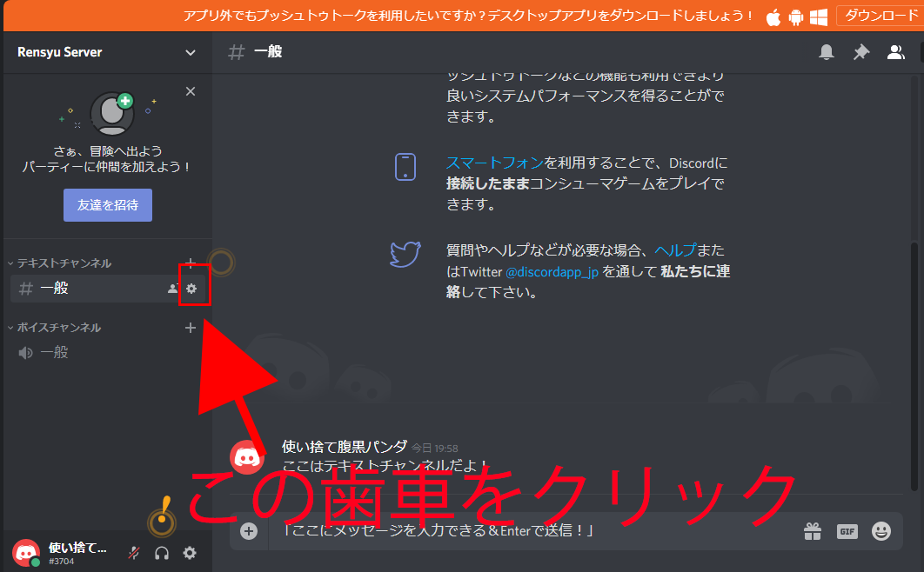The height and width of the screenshot is (572, 924).
Task: Click the 友達を招待 button
Action: pos(108,205)
